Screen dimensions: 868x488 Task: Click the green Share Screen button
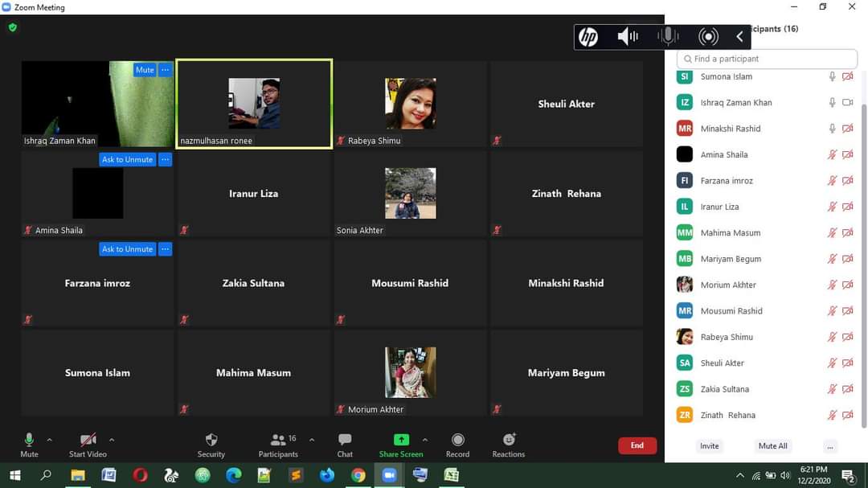click(x=401, y=445)
